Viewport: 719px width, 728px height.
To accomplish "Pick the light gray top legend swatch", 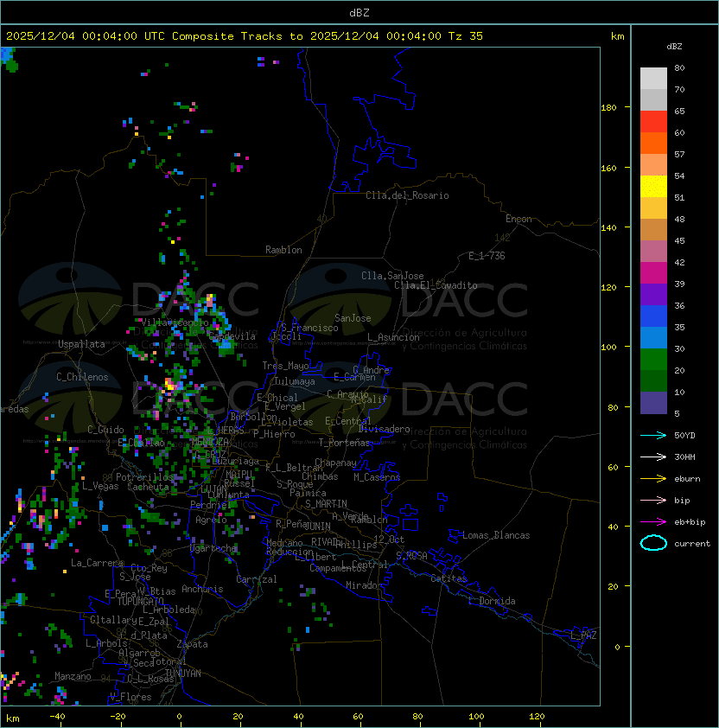I will tap(653, 79).
